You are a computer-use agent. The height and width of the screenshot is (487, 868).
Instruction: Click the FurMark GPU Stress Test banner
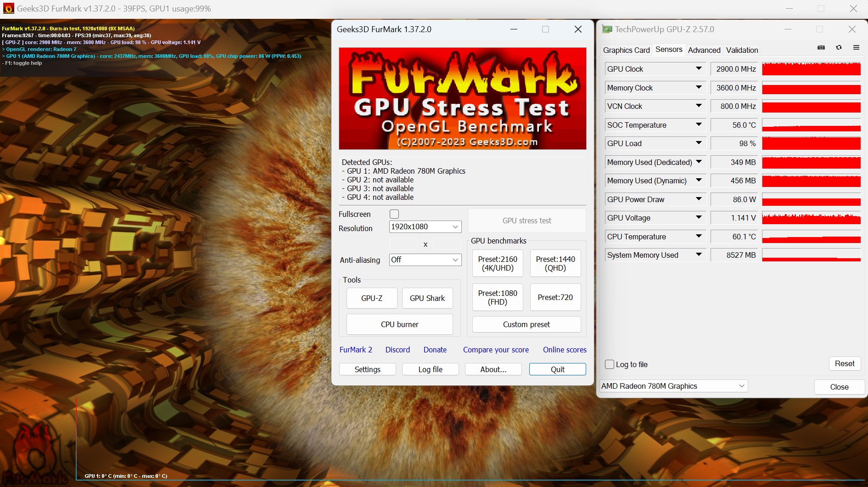pyautogui.click(x=463, y=98)
